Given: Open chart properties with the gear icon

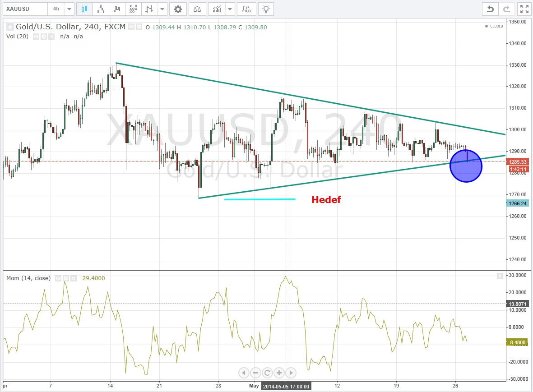Looking at the screenshot, I should click(x=178, y=9).
